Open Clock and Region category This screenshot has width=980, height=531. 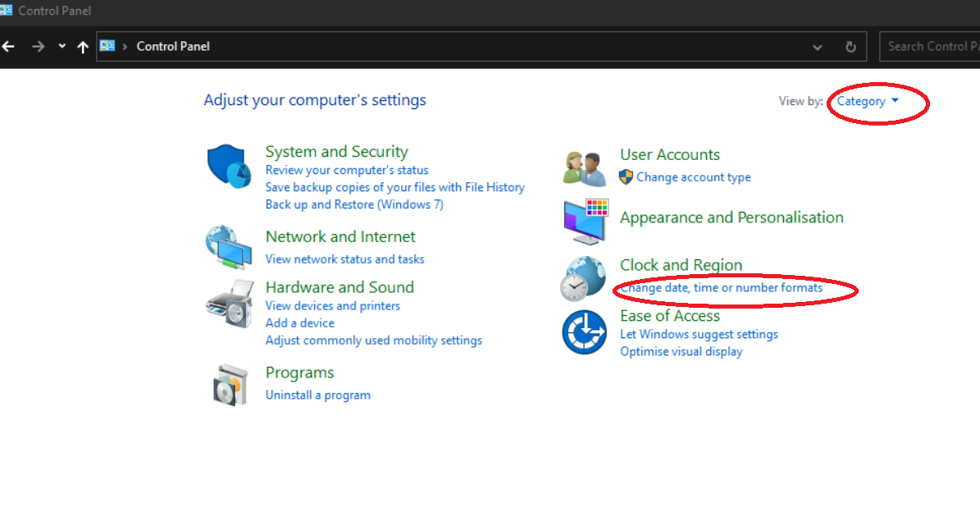pos(681,265)
